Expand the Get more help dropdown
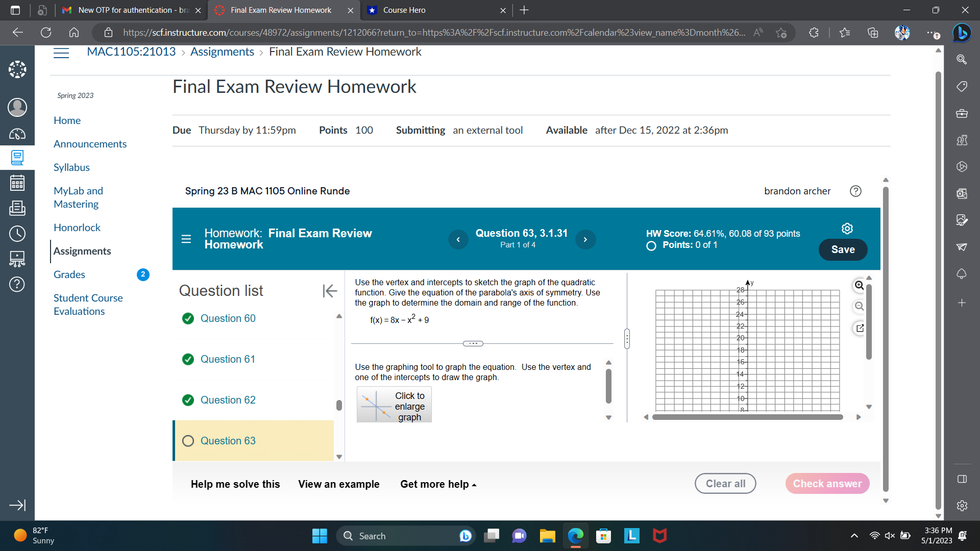This screenshot has width=980, height=551. [x=438, y=484]
